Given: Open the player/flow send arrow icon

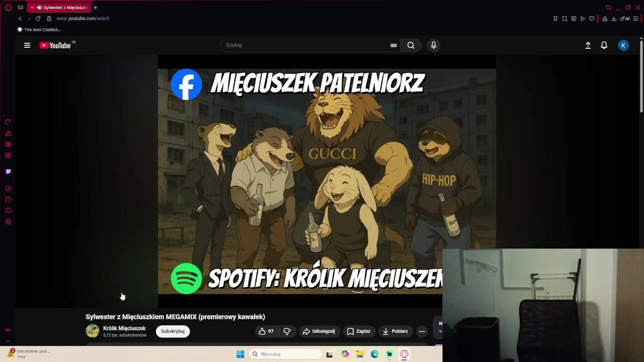Looking at the screenshot, I should click(583, 19).
